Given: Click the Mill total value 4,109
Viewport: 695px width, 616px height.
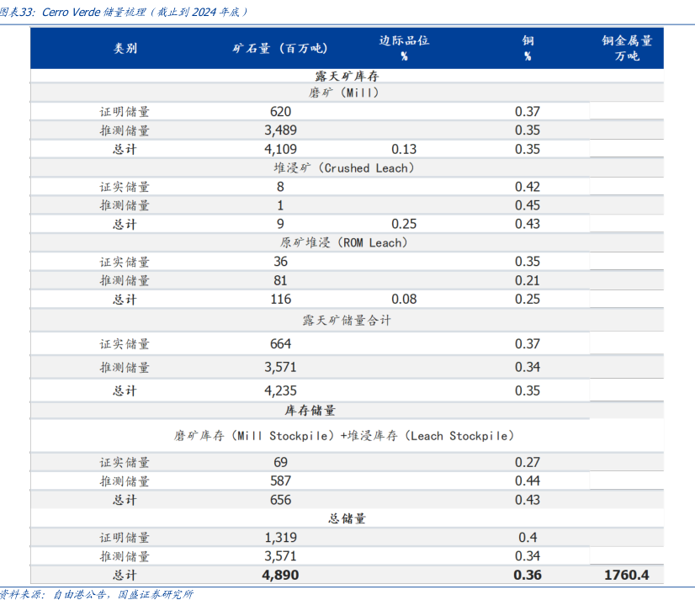Looking at the screenshot, I should (280, 149).
